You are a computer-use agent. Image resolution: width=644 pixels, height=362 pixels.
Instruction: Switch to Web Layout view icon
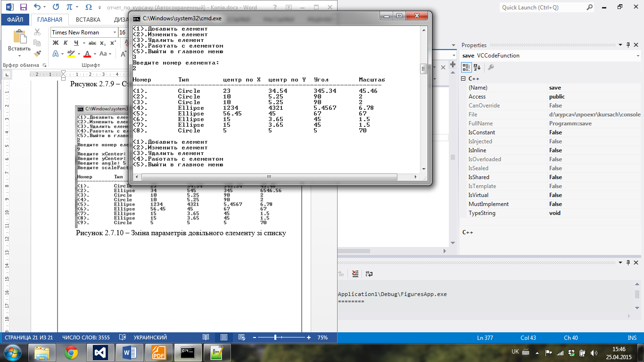pyautogui.click(x=242, y=337)
